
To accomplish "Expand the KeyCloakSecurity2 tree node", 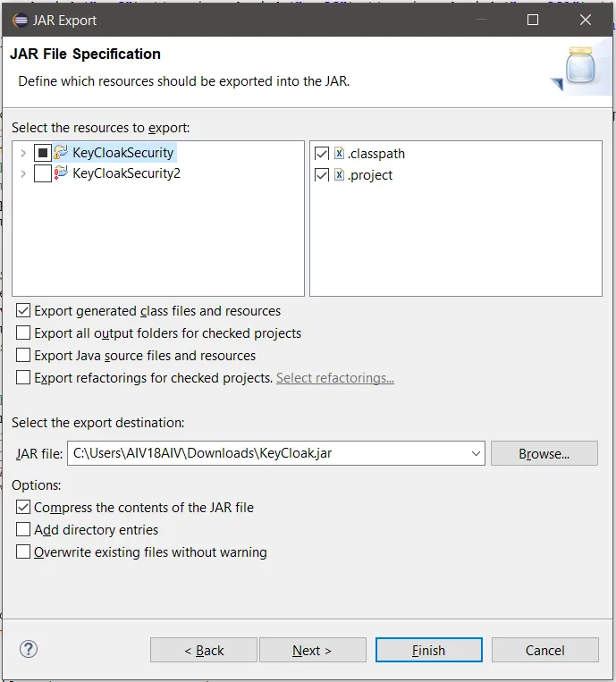I will click(x=23, y=173).
